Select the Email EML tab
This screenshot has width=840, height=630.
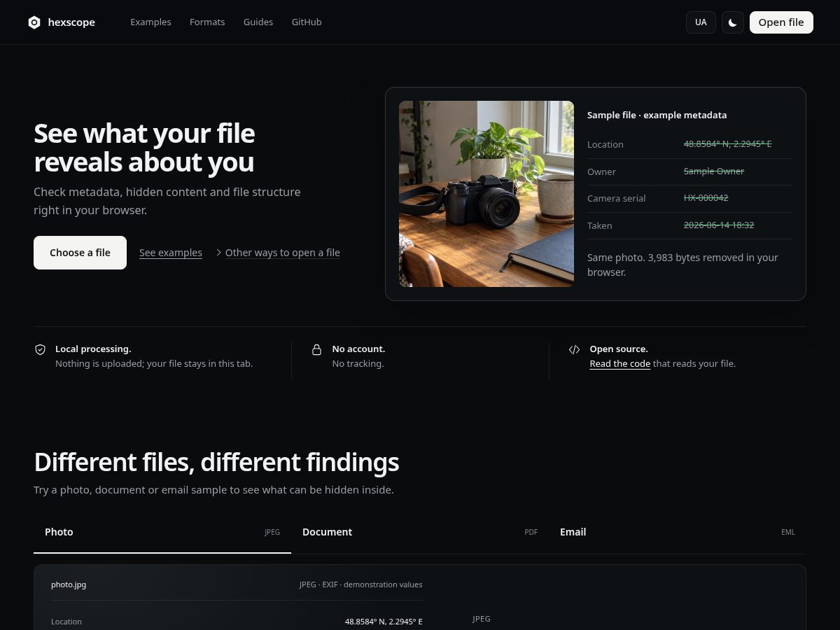click(x=678, y=532)
